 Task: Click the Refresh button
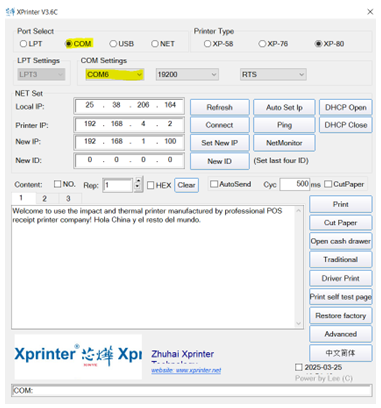[x=220, y=107]
